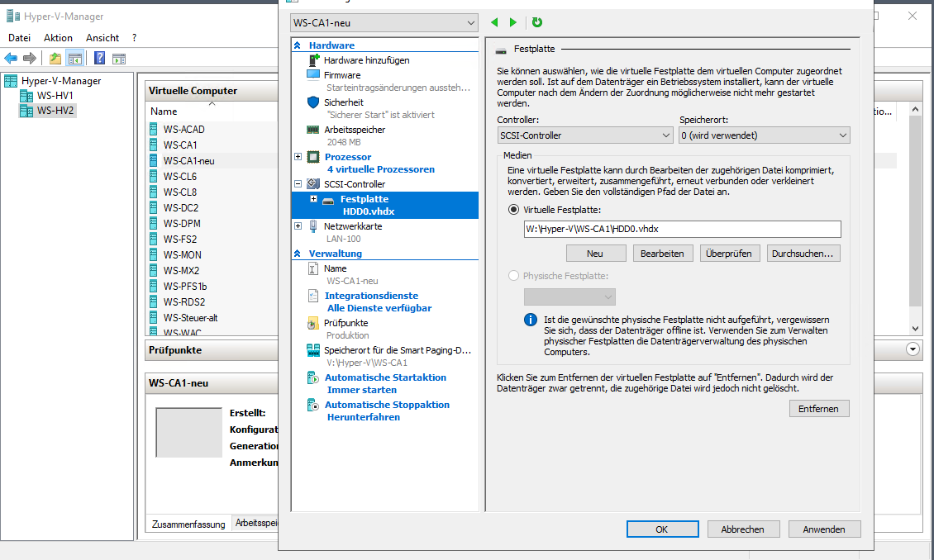Click scrollbar down arrow in VM list
This screenshot has width=934, height=560.
point(916,328)
